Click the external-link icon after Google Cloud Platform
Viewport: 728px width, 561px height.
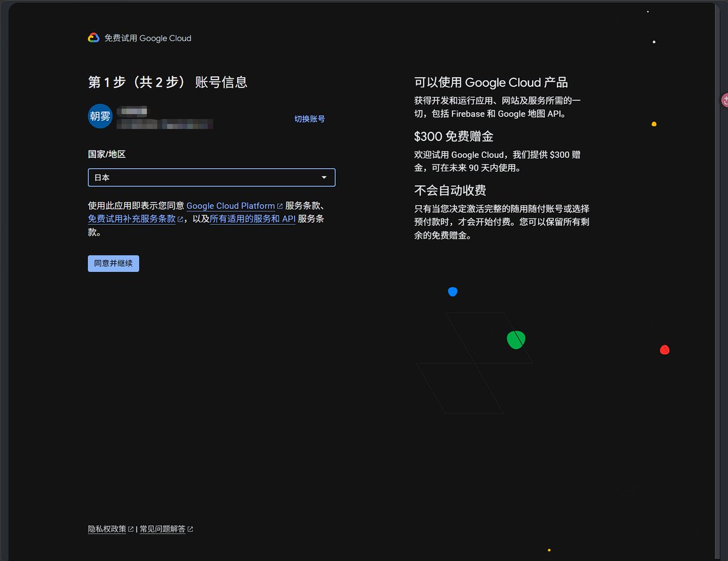click(x=280, y=206)
